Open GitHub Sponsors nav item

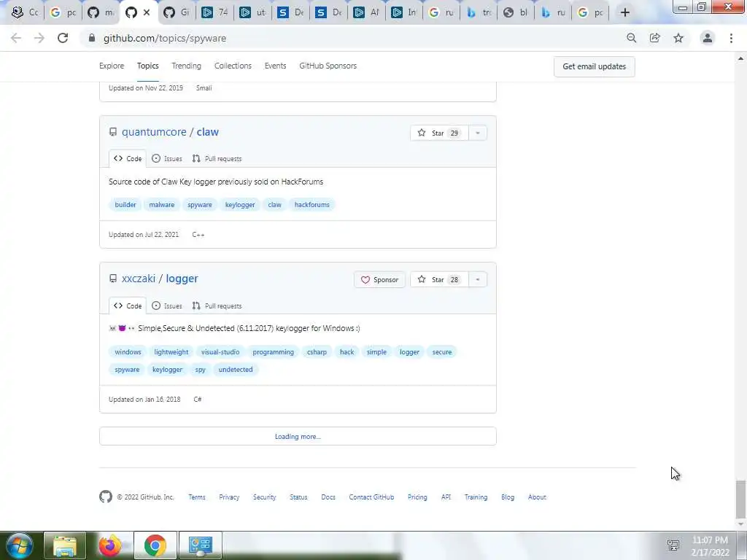click(x=328, y=66)
